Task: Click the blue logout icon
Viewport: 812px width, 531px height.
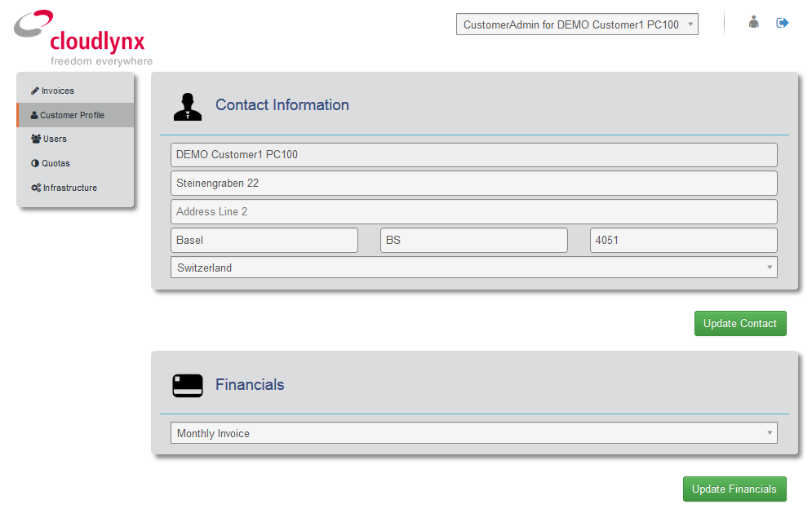Action: coord(782,22)
